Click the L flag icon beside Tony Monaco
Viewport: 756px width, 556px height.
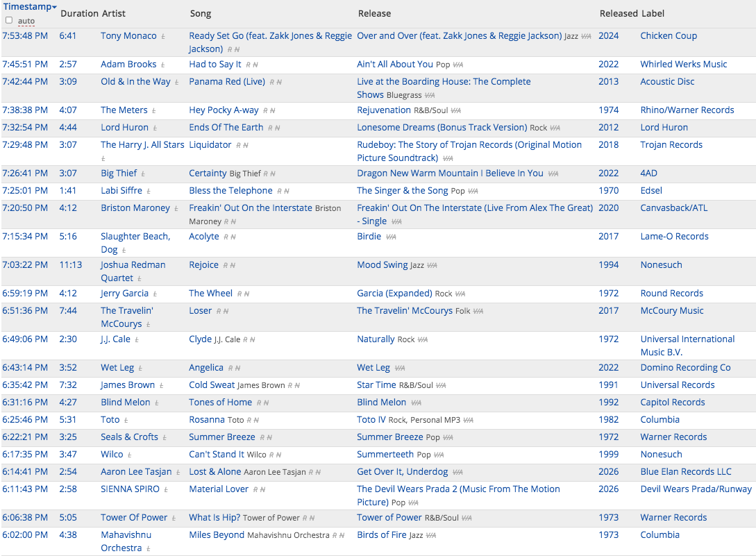pyautogui.click(x=163, y=37)
